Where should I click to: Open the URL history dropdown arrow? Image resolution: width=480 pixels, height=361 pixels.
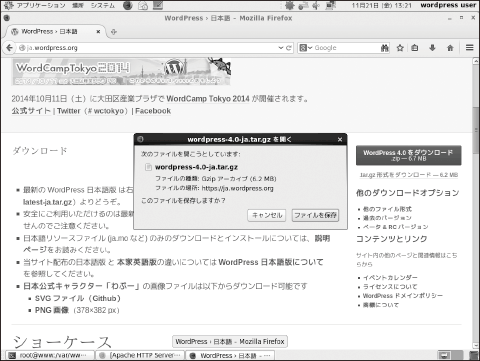coord(281,48)
